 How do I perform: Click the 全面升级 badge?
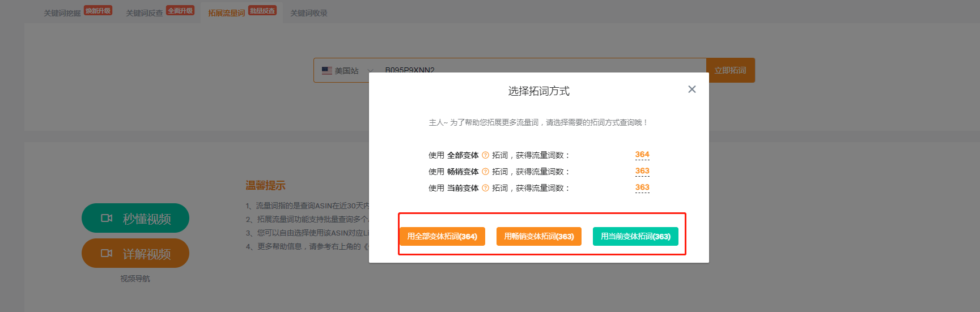pos(180,11)
